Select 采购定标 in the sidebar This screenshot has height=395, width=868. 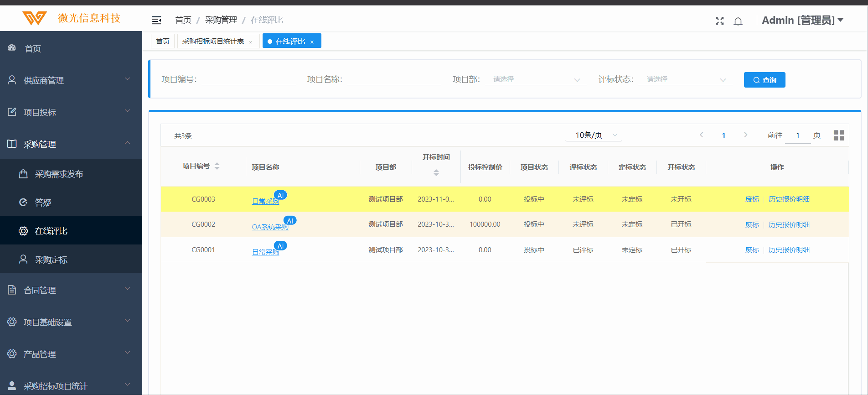click(x=51, y=260)
